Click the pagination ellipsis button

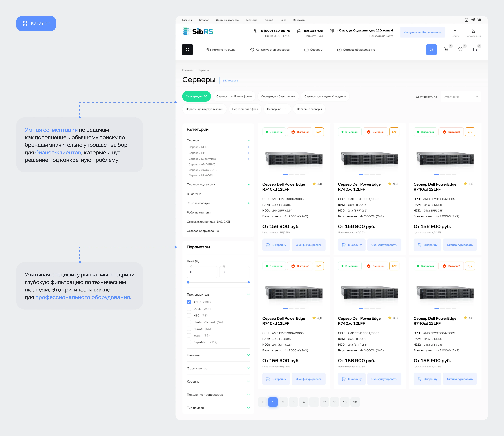pyautogui.click(x=314, y=402)
